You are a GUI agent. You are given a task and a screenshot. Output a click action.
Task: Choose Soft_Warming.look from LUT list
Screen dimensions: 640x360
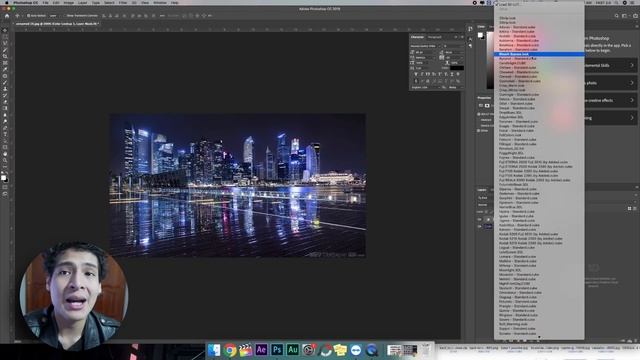pyautogui.click(x=539, y=324)
